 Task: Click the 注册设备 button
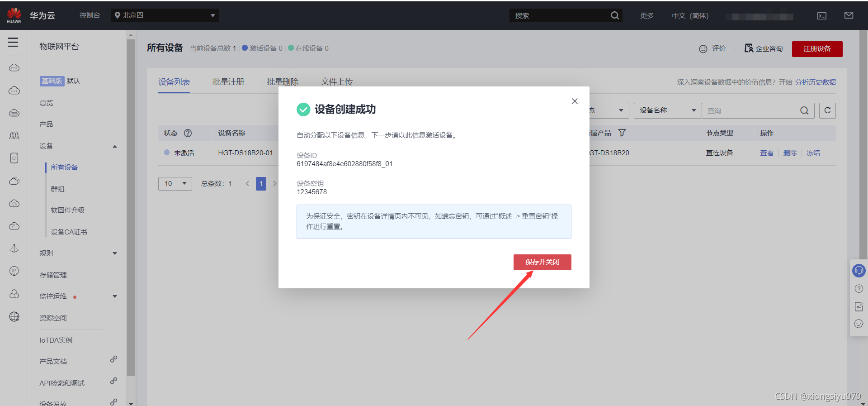coord(817,49)
